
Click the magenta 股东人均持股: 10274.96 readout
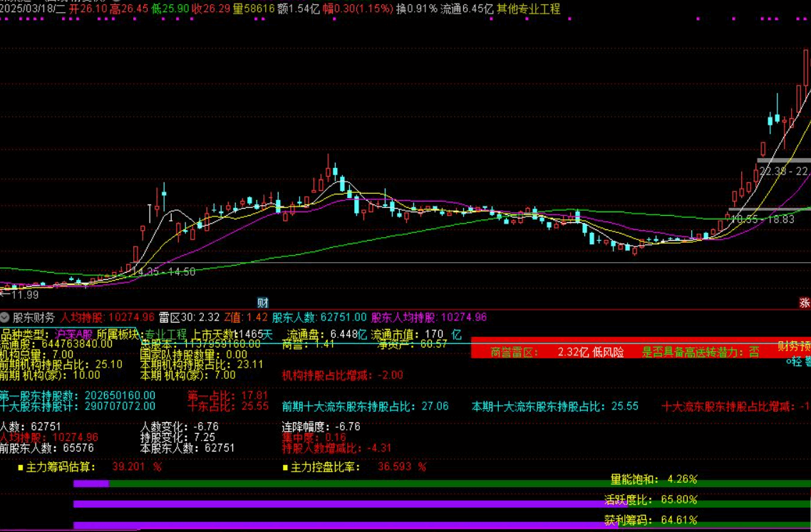point(429,318)
